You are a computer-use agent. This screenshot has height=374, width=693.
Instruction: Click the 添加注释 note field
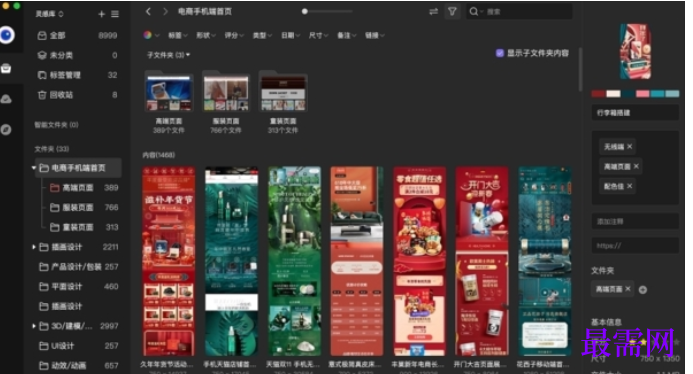point(635,221)
